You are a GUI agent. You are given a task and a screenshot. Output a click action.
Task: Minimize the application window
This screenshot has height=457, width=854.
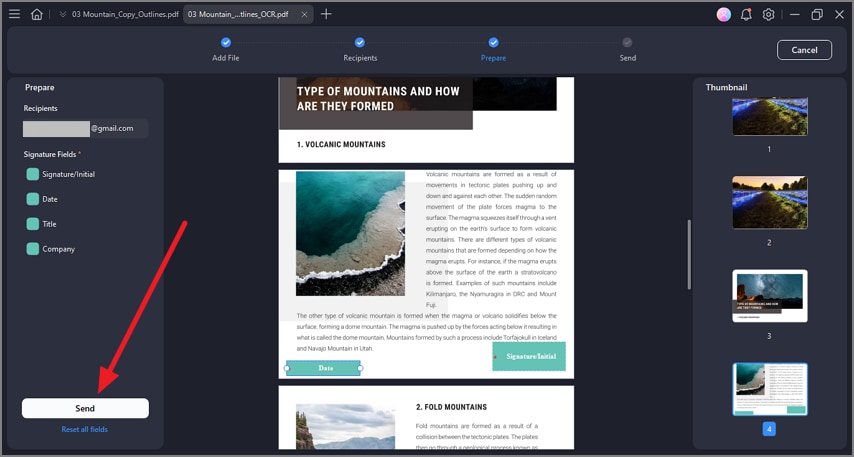795,15
